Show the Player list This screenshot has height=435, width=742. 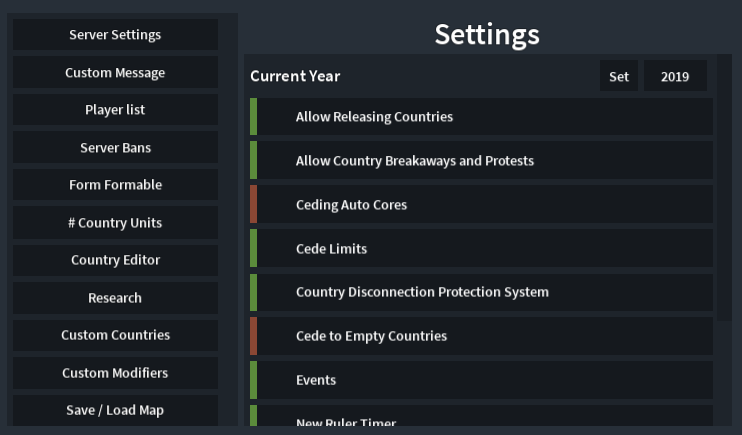coord(115,110)
